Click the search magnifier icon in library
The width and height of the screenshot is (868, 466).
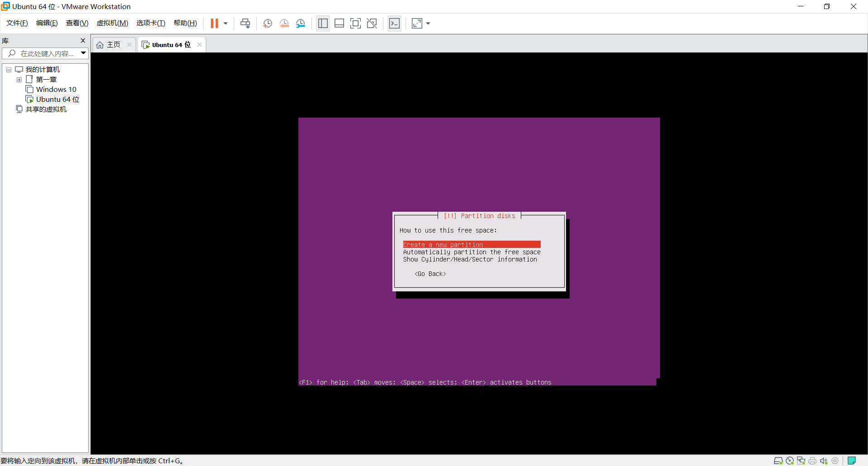(12, 53)
